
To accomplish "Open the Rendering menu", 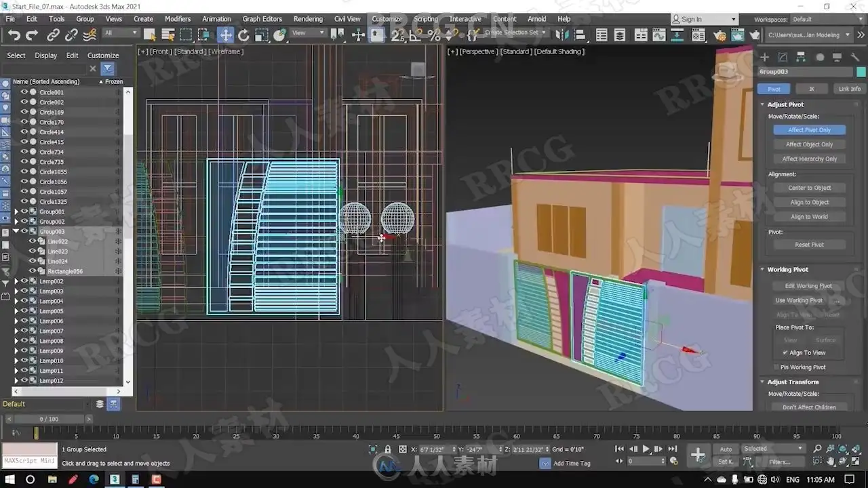I will point(308,19).
